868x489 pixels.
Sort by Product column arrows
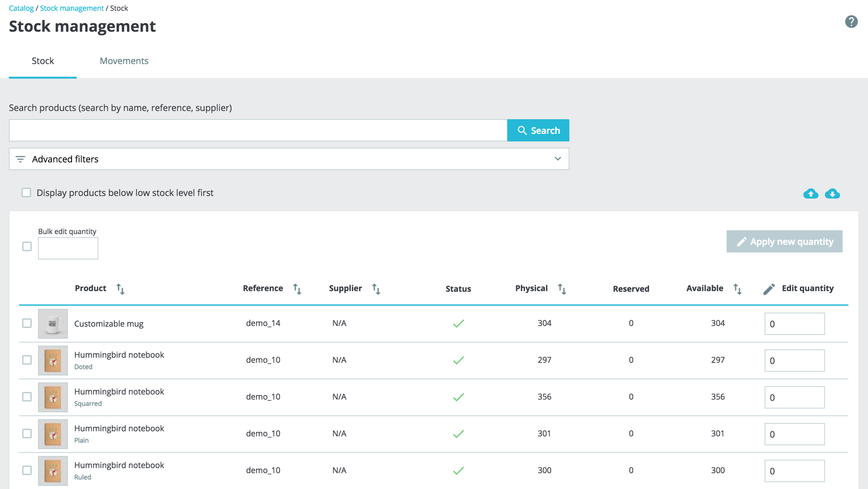pyautogui.click(x=120, y=289)
